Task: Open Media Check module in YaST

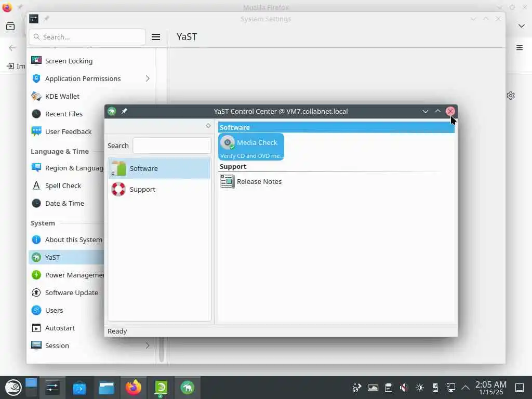Action: [x=251, y=147]
